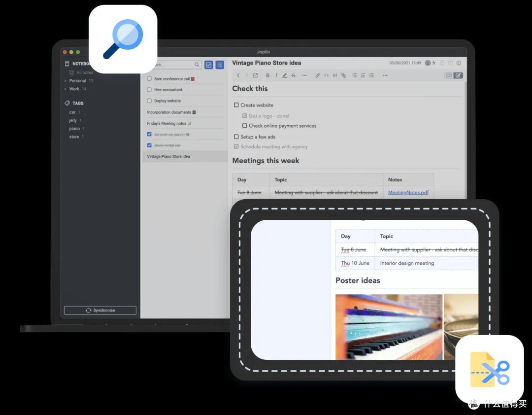Expand the Personal notebook arrow
This screenshot has width=532, height=415.
[x=65, y=81]
